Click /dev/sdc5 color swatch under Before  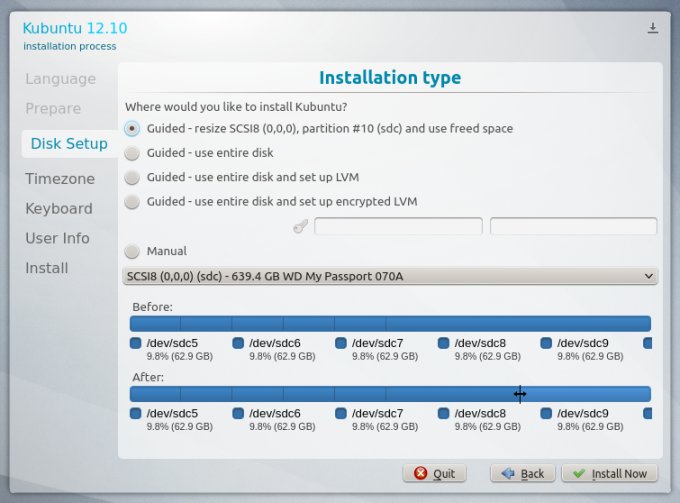pos(136,343)
